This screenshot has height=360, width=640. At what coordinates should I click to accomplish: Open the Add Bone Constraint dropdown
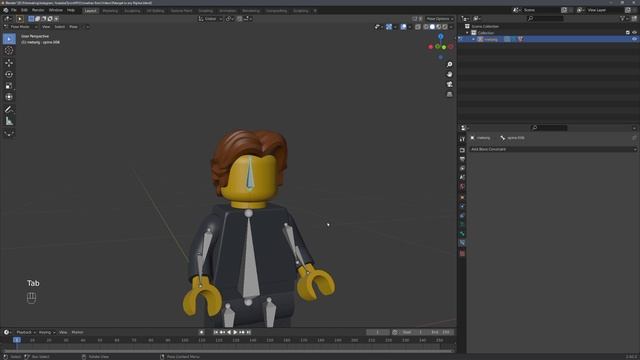coord(553,149)
